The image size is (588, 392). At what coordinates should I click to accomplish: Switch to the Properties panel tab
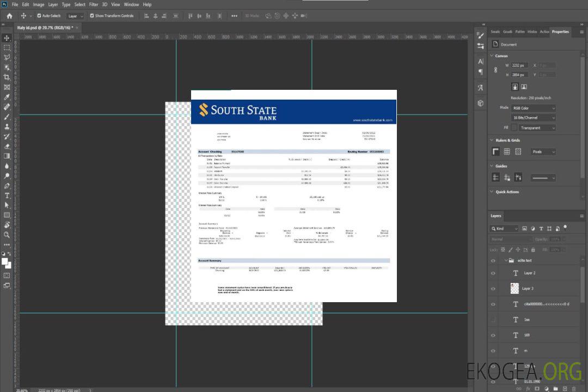[560, 32]
